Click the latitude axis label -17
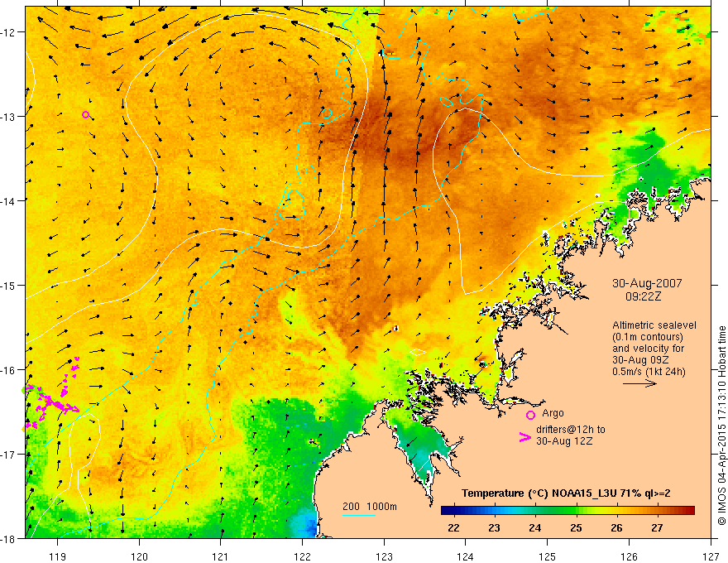This screenshot has width=728, height=563. click(9, 454)
